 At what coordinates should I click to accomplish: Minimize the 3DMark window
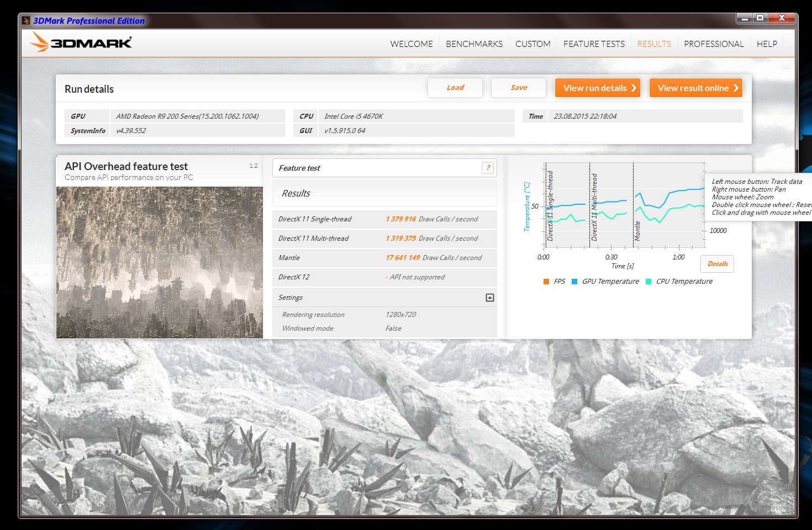pos(745,18)
